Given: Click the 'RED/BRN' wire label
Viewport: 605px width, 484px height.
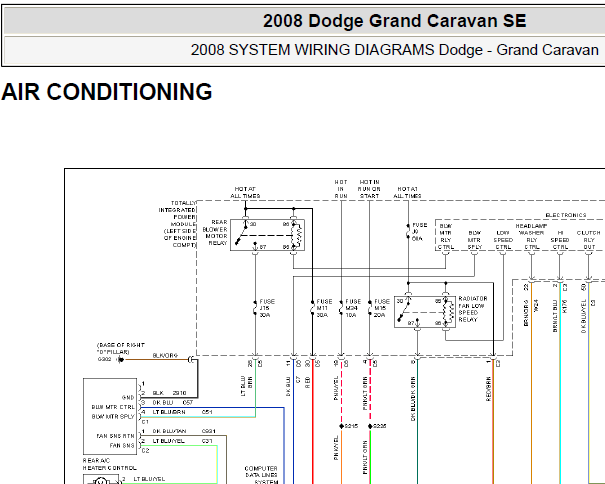Looking at the screenshot, I should 488,389.
